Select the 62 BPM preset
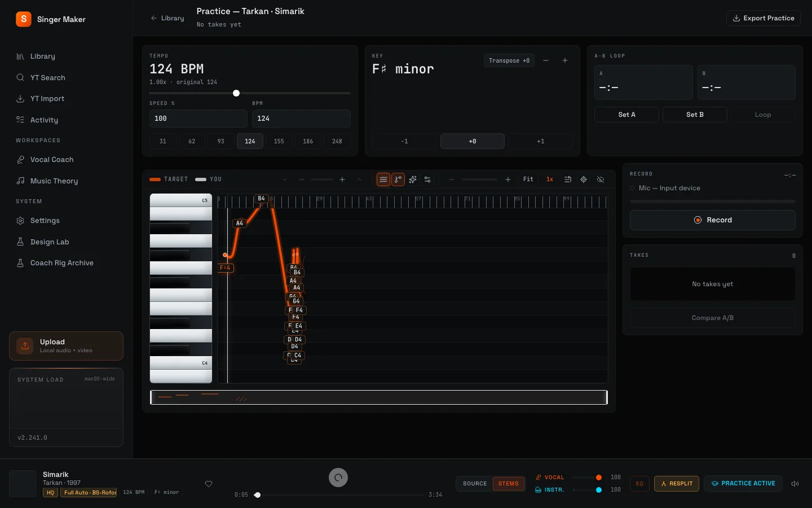Image resolution: width=812 pixels, height=508 pixels. (192, 141)
